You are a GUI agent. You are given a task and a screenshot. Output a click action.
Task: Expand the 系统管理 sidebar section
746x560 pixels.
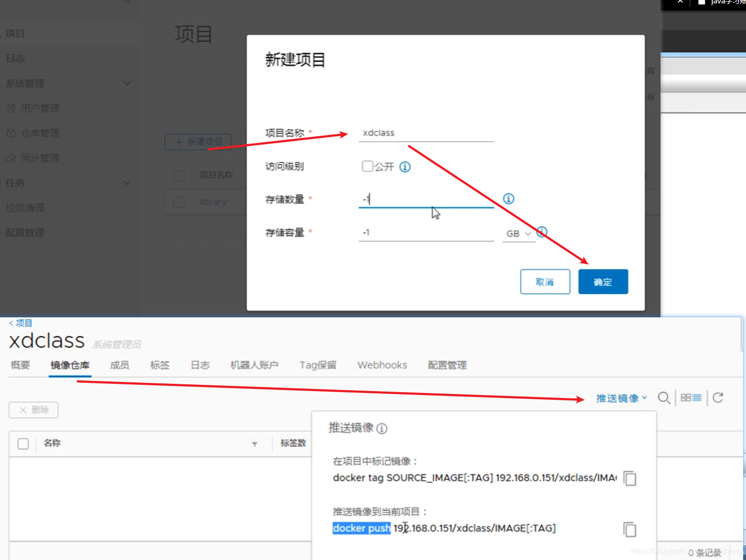tap(127, 83)
